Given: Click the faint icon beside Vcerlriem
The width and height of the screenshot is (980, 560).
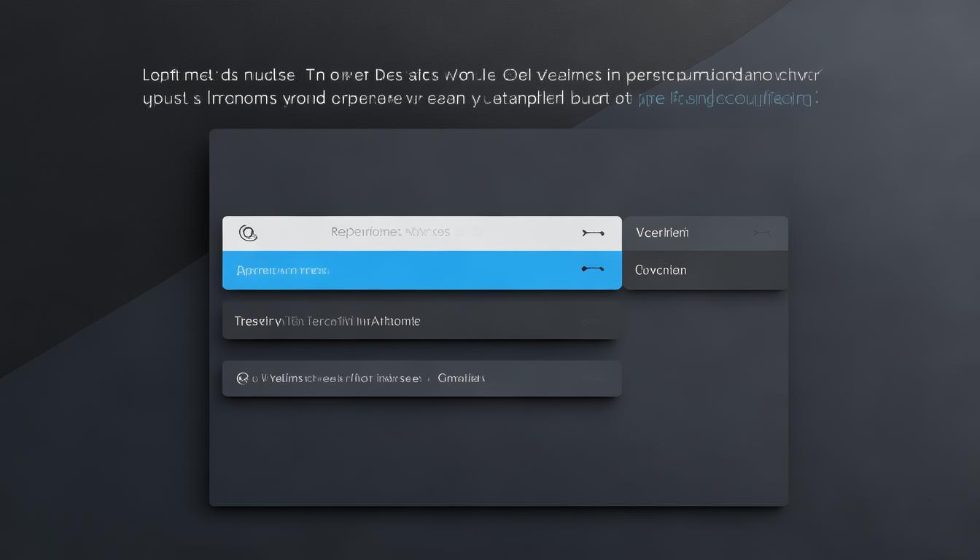Looking at the screenshot, I should click(761, 233).
